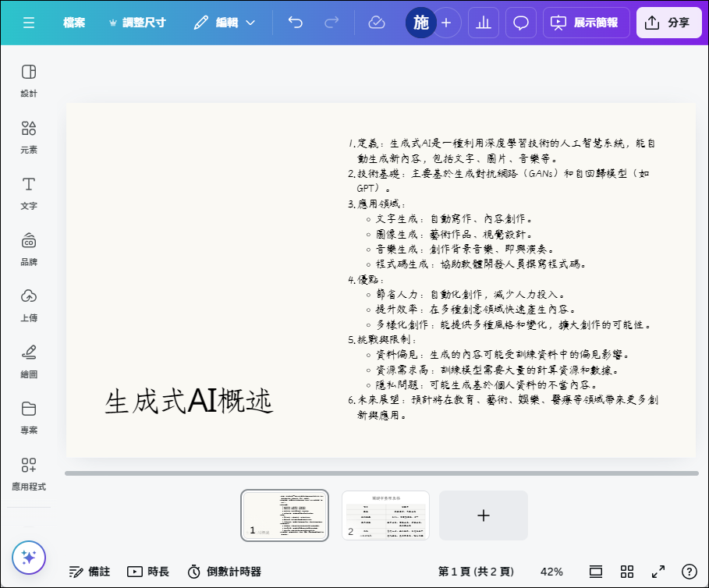The width and height of the screenshot is (709, 588).
Task: Select slide 2 thumbnail
Action: [x=386, y=515]
